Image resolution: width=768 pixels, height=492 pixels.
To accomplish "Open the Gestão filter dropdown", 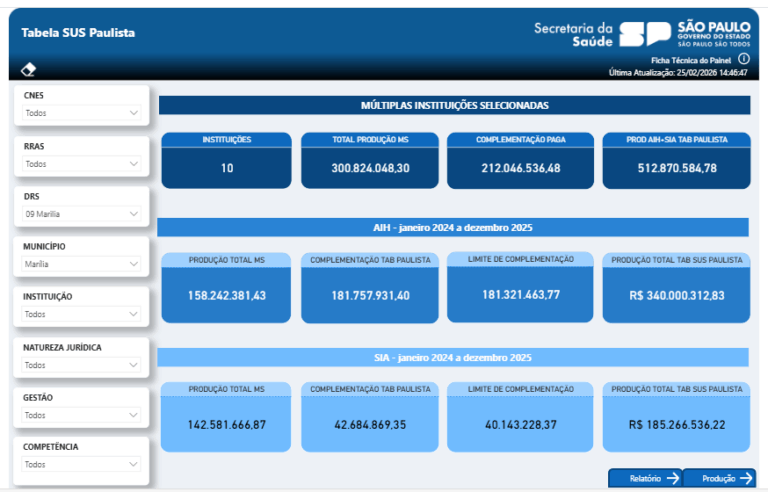I will coord(81,415).
